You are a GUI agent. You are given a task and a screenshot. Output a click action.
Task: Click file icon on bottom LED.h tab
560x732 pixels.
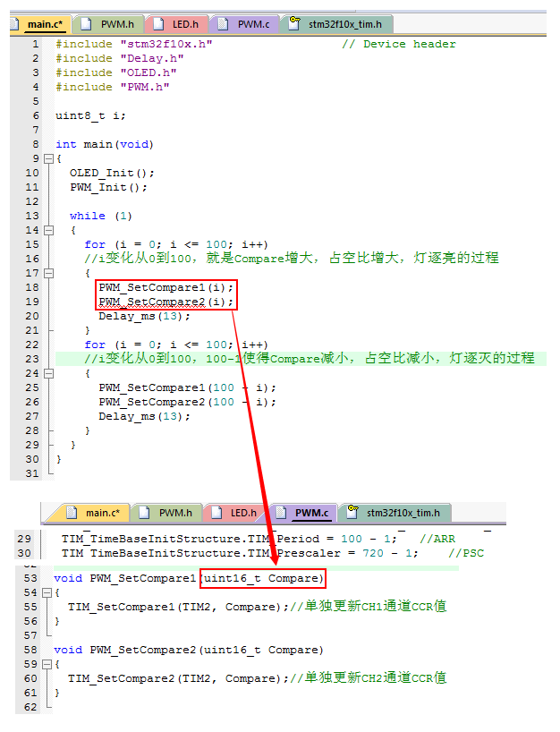coord(216,513)
